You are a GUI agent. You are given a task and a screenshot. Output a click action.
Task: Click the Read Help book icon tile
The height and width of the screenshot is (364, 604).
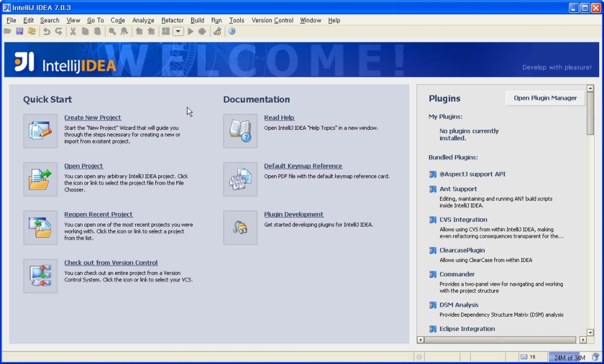[241, 130]
